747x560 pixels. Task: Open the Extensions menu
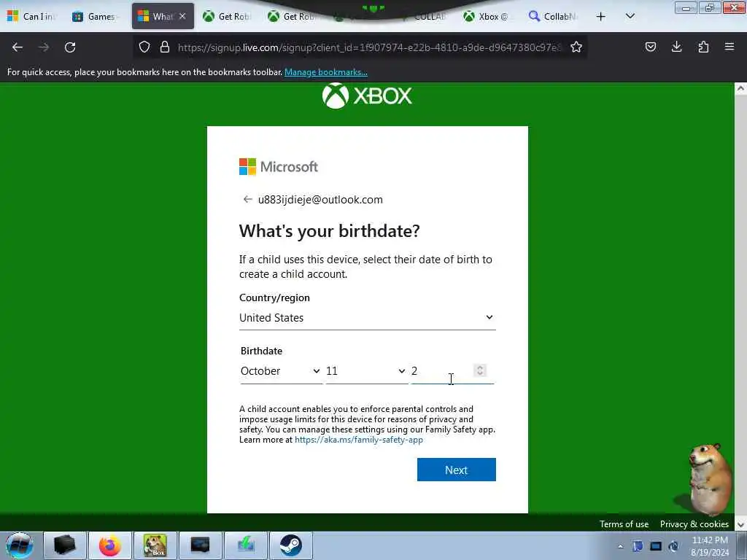click(703, 47)
